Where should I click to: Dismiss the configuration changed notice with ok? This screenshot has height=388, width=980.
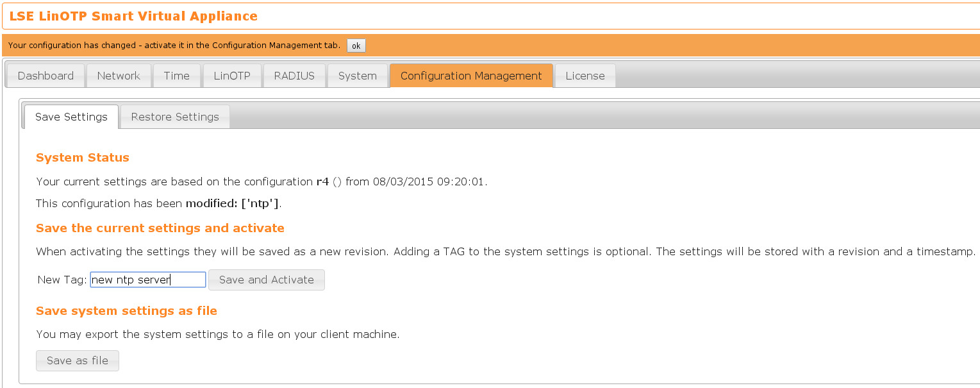[x=356, y=46]
